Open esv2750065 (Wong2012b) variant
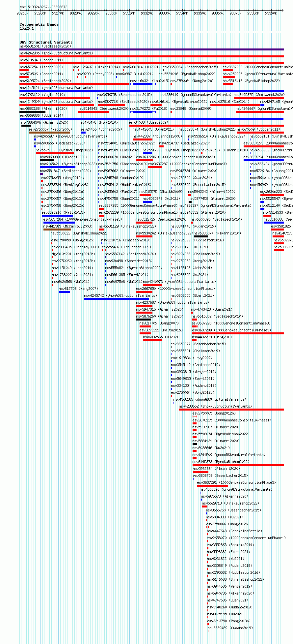 [x=214, y=413]
